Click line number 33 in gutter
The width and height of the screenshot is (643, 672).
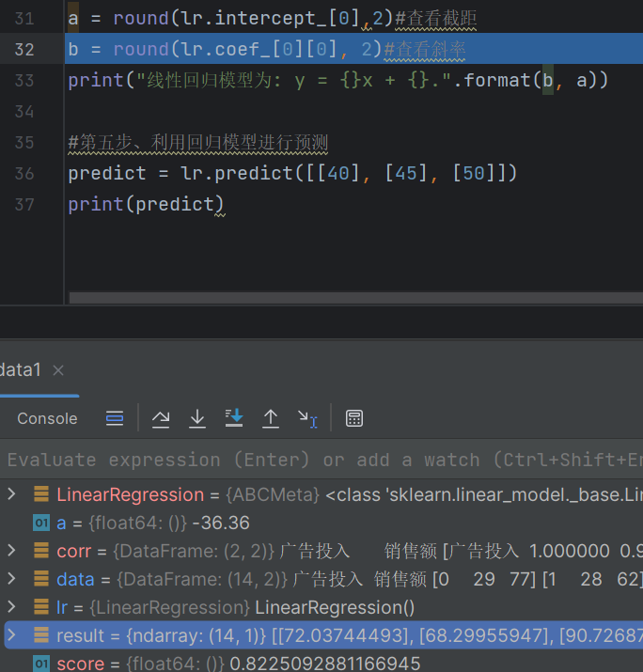coord(24,81)
